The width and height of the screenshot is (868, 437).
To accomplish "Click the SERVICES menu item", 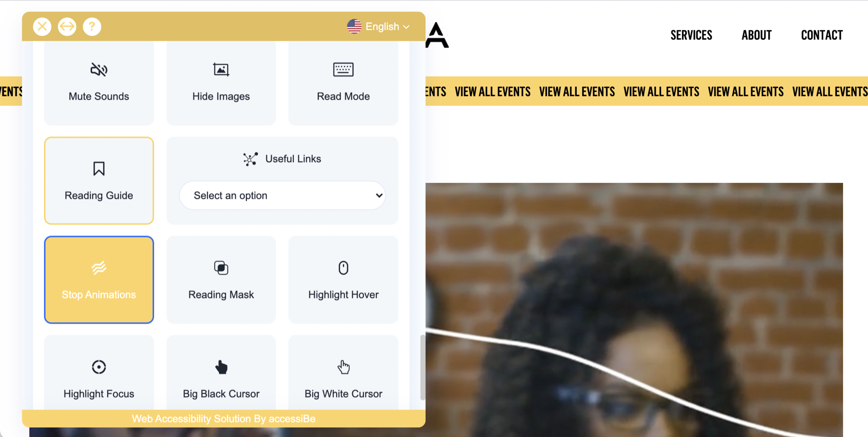I will (x=692, y=35).
